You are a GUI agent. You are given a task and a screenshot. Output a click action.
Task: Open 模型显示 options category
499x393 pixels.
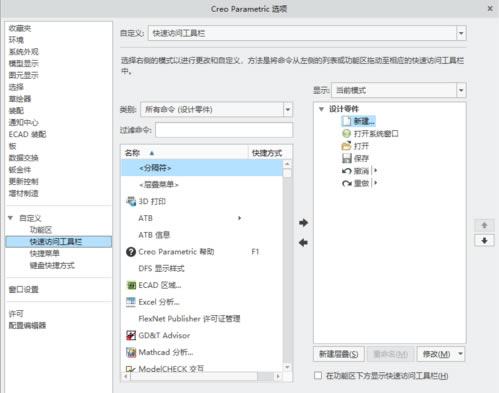(24, 63)
